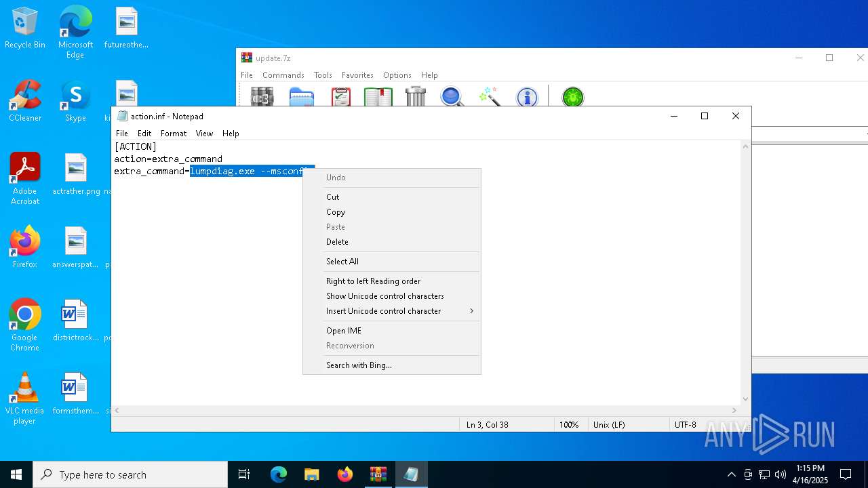Open WinRAR Help menu

(429, 75)
